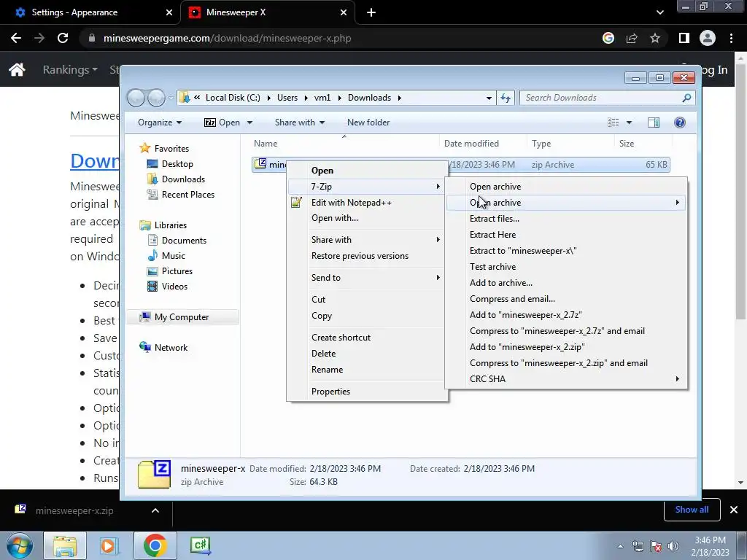Open Chrome tab search chevron
This screenshot has height=560, width=747.
click(659, 12)
